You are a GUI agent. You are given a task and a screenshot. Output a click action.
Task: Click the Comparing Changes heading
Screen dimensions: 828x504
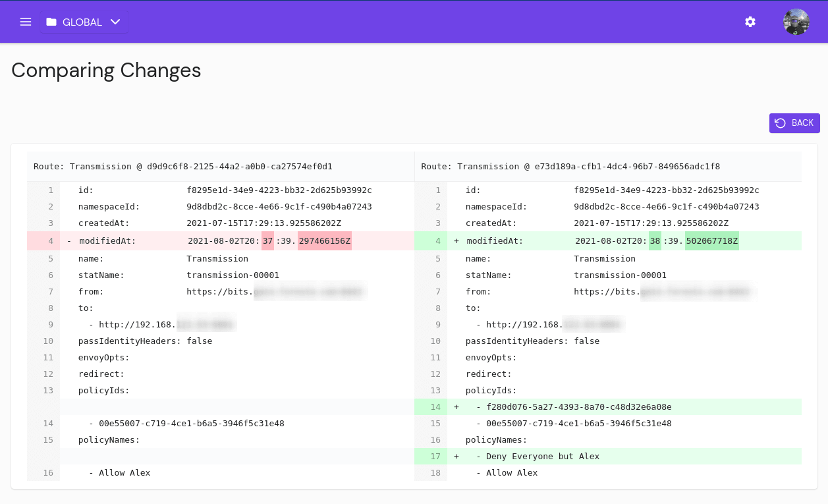tap(106, 70)
